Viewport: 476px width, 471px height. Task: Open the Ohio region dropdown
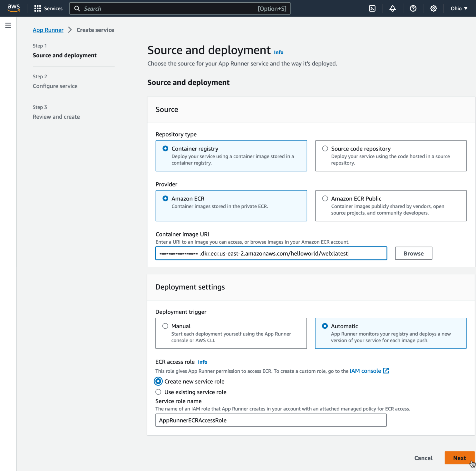459,8
